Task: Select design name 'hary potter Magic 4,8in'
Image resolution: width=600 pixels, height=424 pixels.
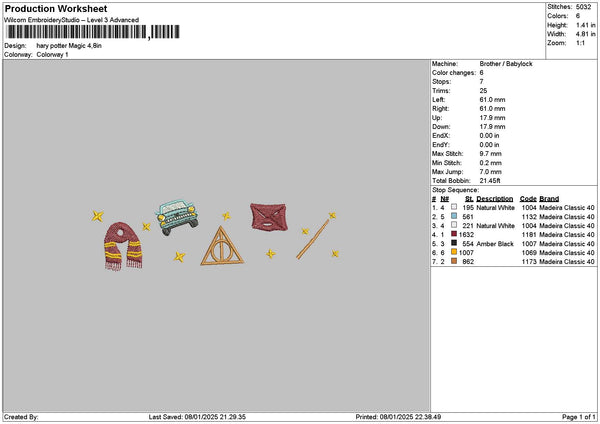Action: [x=69, y=46]
